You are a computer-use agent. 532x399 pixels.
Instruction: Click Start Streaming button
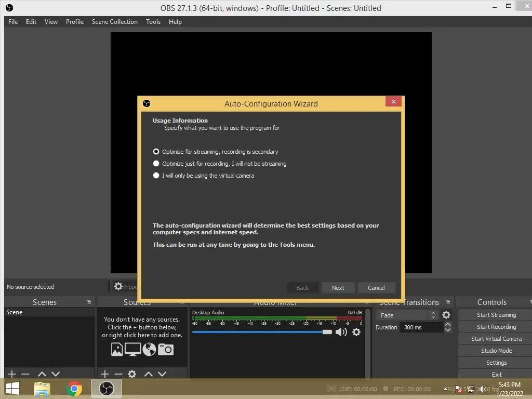[x=496, y=315]
